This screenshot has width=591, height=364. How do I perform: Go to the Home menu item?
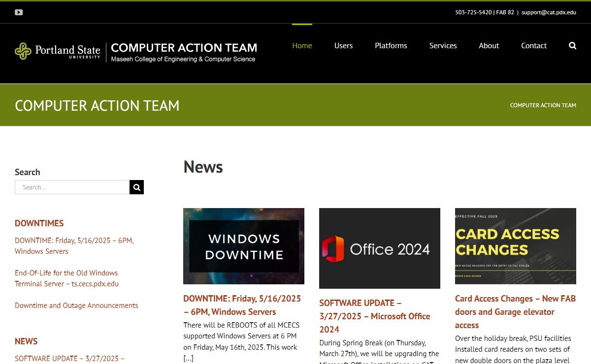click(302, 46)
